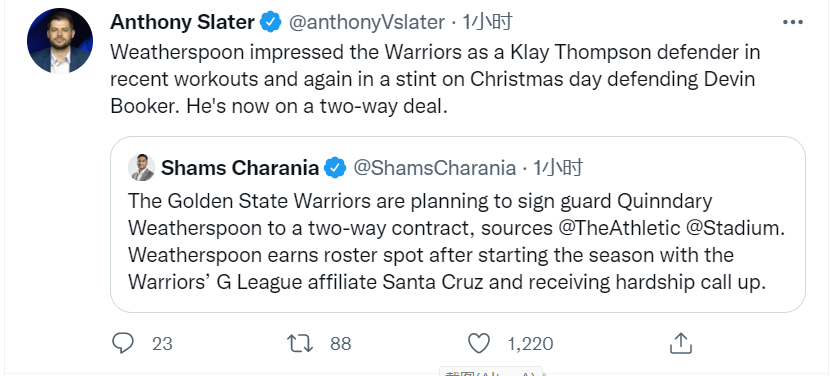Click the retweet arrows icon

click(x=300, y=344)
